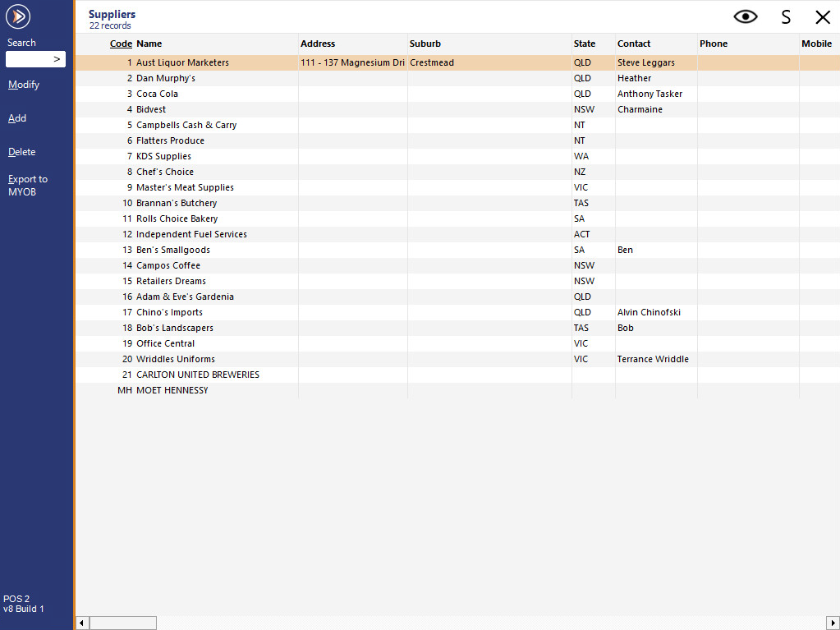Open Modify from the sidebar
The image size is (840, 630).
(x=23, y=84)
